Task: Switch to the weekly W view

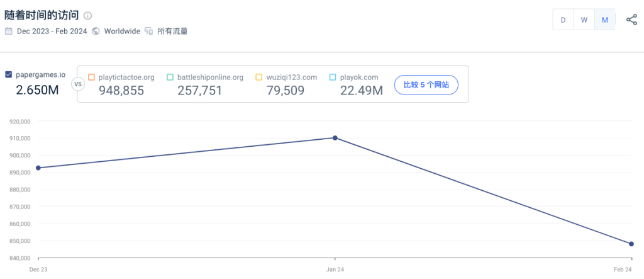Action: tap(584, 20)
